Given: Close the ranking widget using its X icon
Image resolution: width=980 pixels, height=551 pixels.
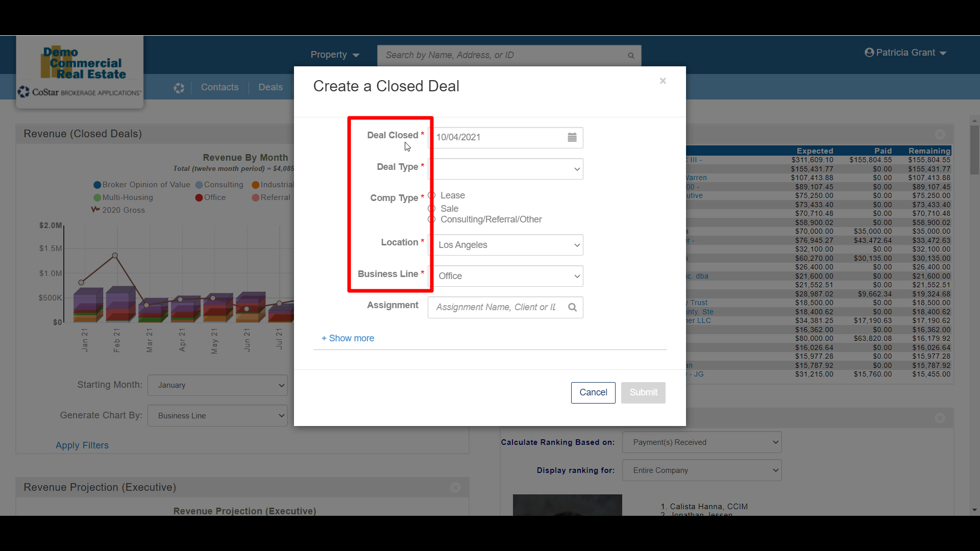Looking at the screenshot, I should (940, 418).
